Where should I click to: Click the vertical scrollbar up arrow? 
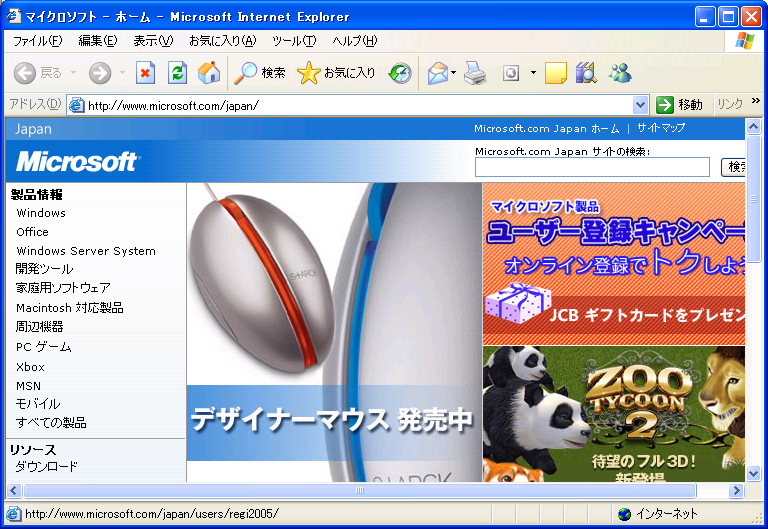pyautogui.click(x=753, y=127)
